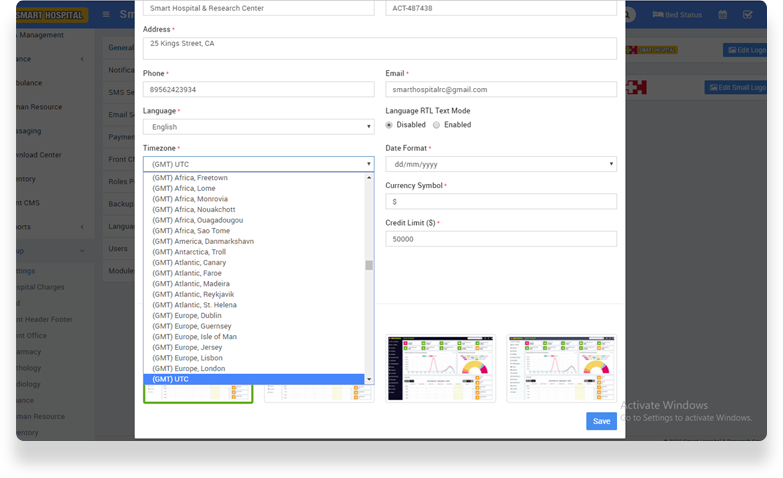The height and width of the screenshot is (478, 783).
Task: Click the task checklist icon in header
Action: point(748,15)
